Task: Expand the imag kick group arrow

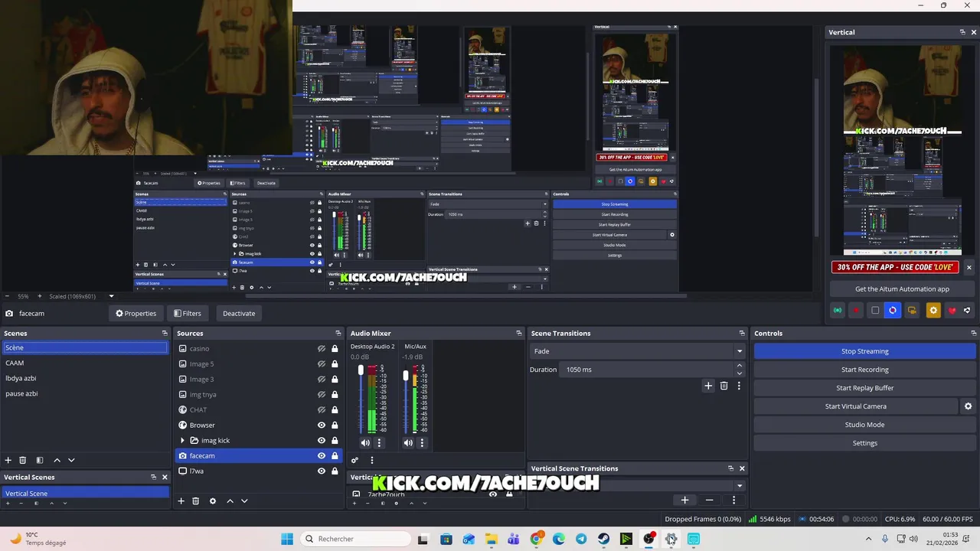Action: click(182, 440)
